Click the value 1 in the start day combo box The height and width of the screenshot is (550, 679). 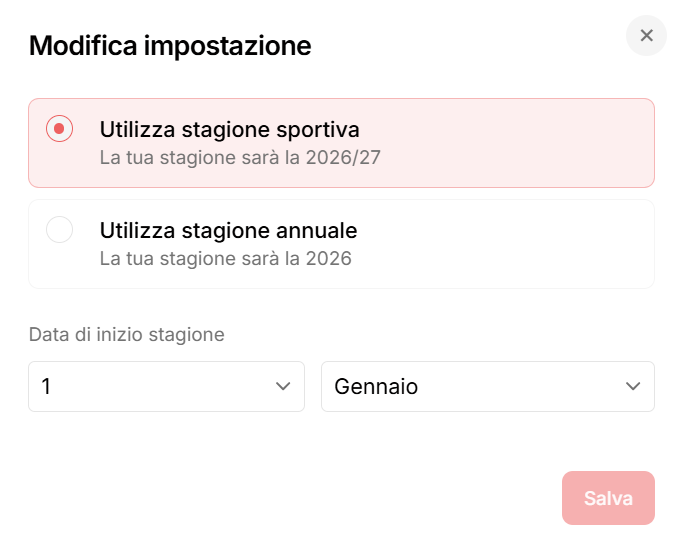pyautogui.click(x=46, y=387)
